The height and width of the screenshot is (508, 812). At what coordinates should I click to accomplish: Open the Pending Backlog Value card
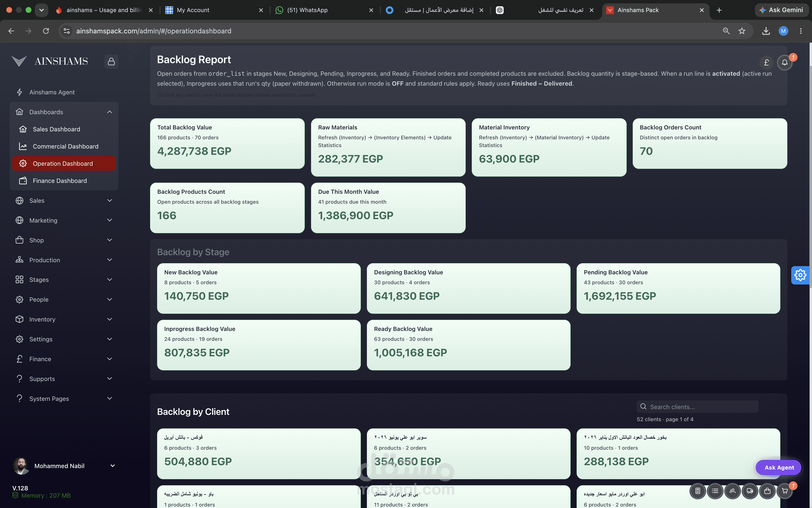(678, 288)
